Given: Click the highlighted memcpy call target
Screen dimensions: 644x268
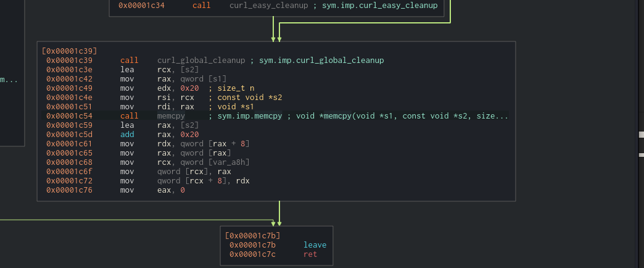Looking at the screenshot, I should coord(171,116).
